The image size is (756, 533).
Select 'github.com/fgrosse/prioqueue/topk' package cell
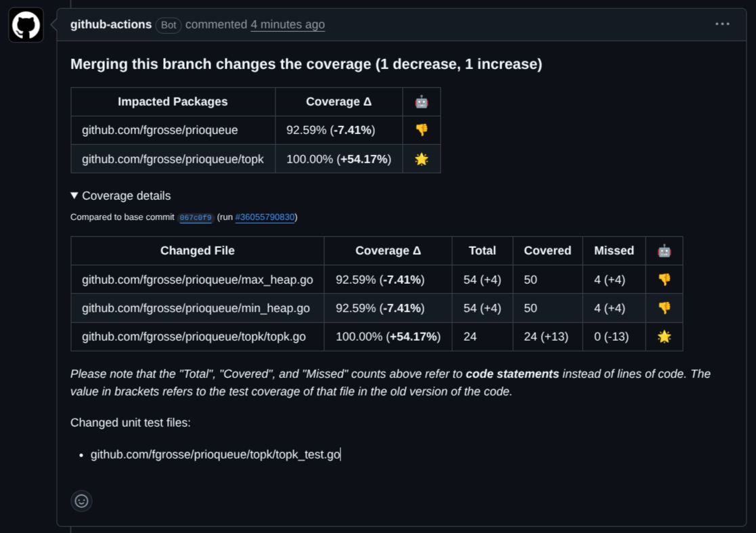tap(173, 159)
